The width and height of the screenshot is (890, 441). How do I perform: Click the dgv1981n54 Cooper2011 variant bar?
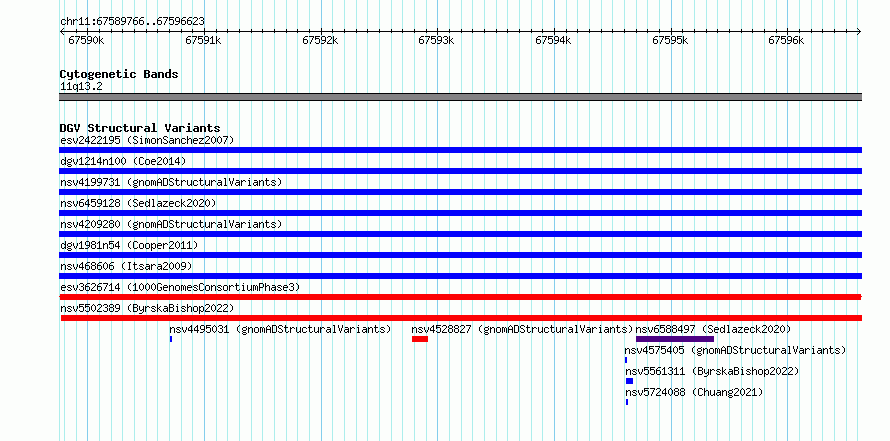pyautogui.click(x=460, y=255)
